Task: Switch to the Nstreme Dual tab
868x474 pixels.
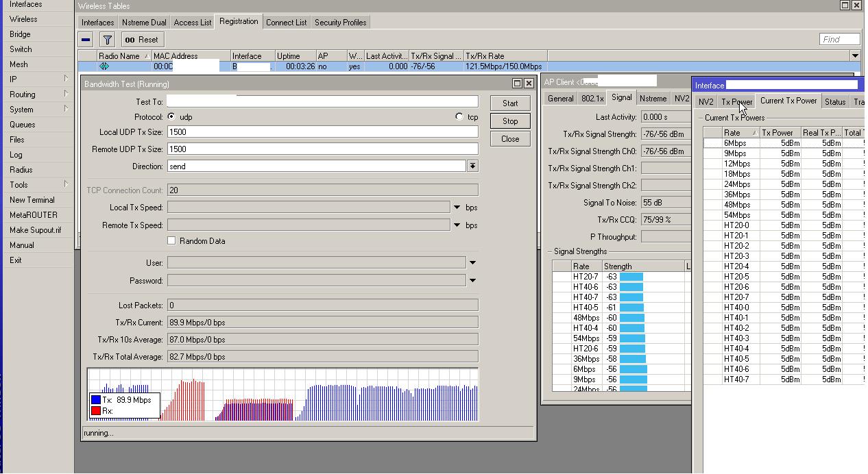Action: pyautogui.click(x=144, y=23)
